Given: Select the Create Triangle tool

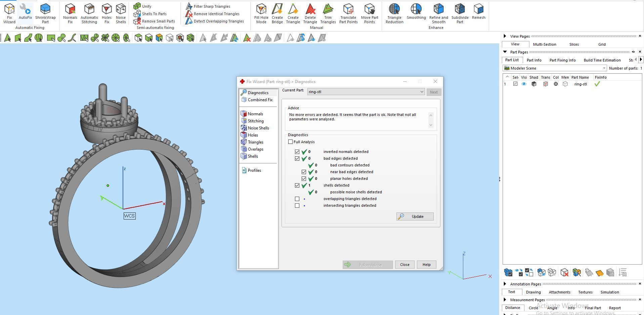Looking at the screenshot, I should click(x=293, y=14).
